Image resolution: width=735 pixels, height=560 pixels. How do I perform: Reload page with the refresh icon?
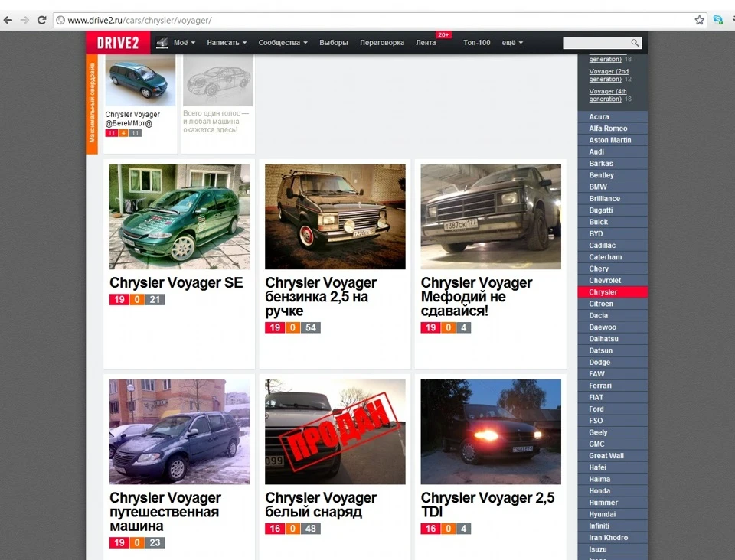click(41, 20)
